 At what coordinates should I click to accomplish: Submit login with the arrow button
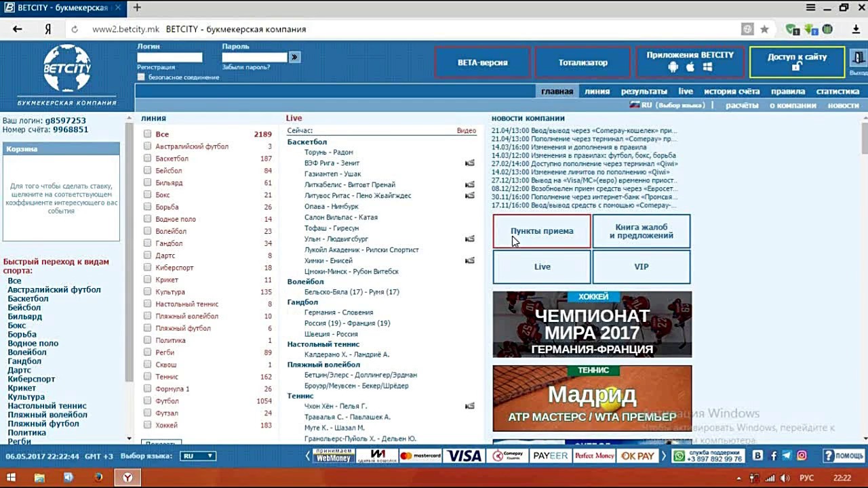[x=294, y=57]
